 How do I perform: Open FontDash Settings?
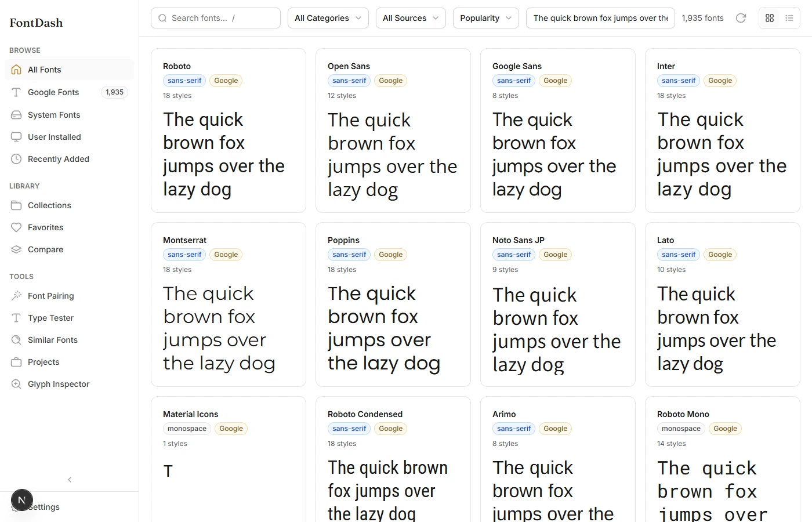(x=43, y=506)
